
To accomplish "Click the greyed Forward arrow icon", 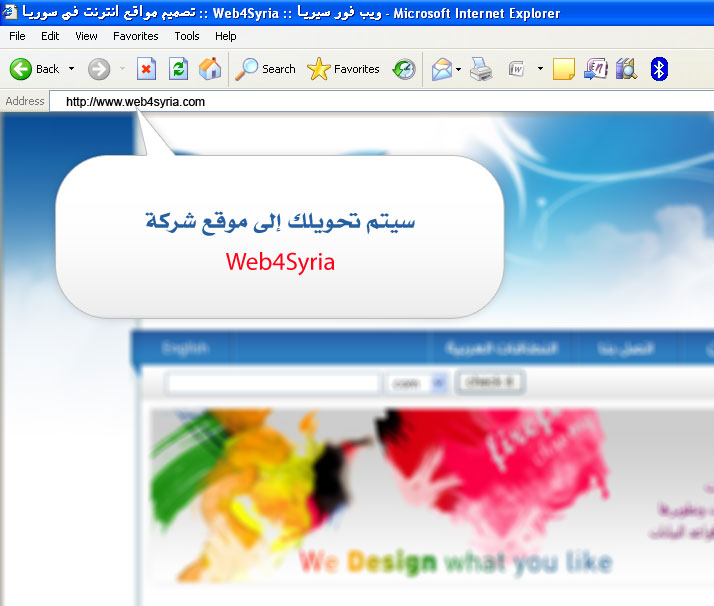I will 99,69.
